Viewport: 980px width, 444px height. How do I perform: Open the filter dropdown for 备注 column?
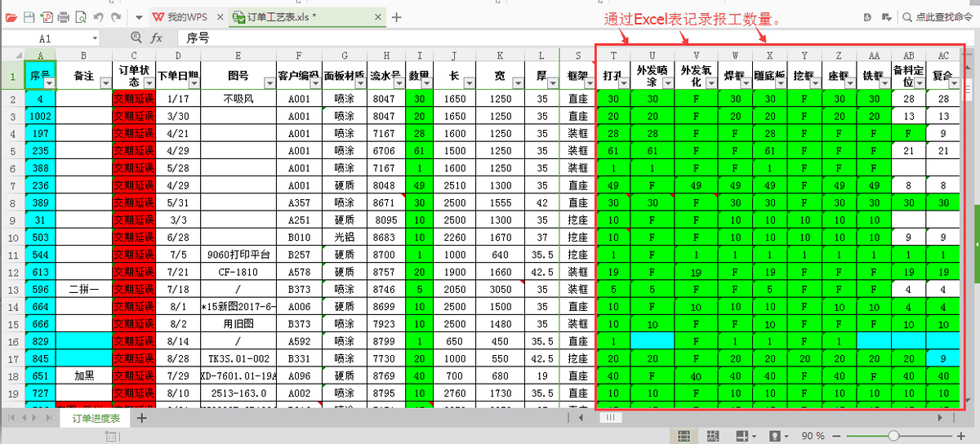coord(105,83)
